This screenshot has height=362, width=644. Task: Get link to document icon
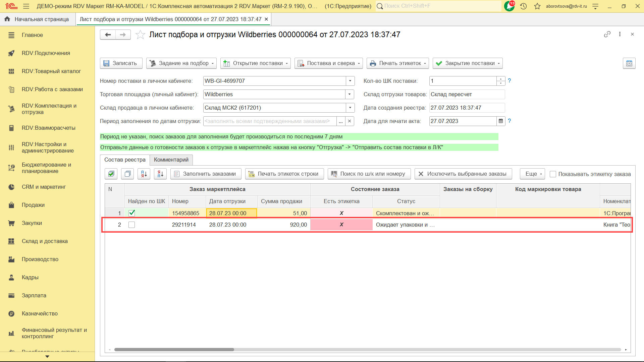click(x=607, y=34)
